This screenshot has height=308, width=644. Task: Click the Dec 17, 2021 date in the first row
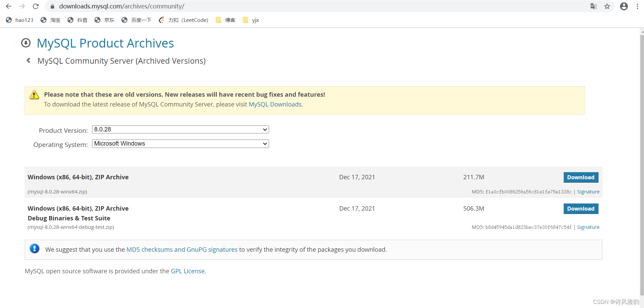[x=357, y=177]
